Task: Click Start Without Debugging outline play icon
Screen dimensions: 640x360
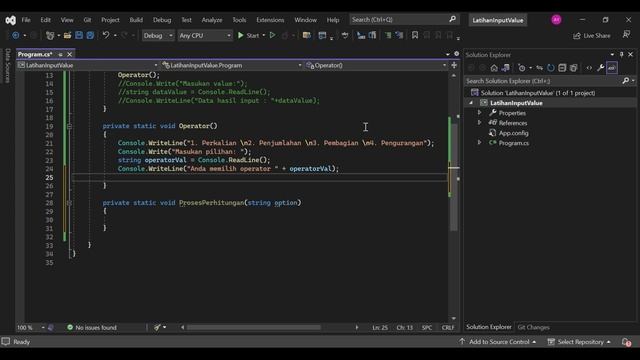Action: click(x=272, y=36)
